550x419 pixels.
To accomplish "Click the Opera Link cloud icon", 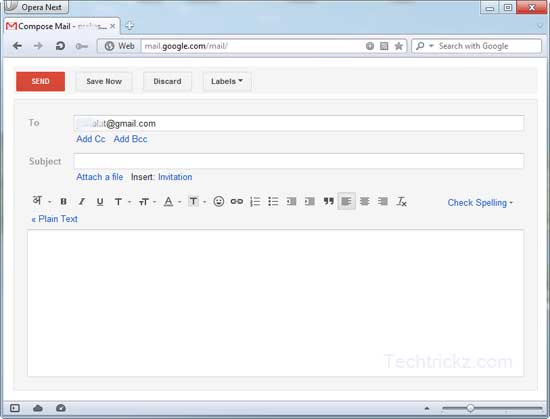I will click(38, 408).
